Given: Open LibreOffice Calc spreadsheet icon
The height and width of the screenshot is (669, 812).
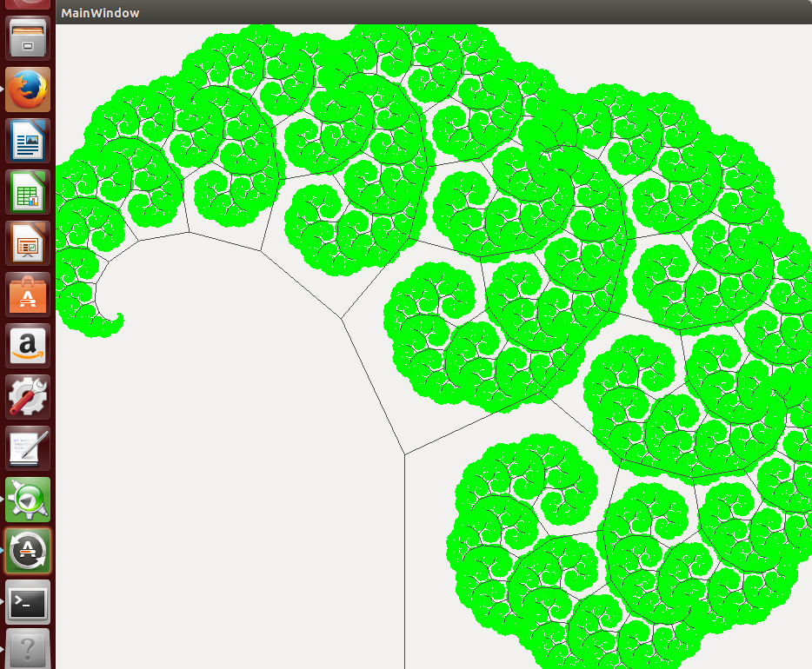Looking at the screenshot, I should click(x=28, y=192).
